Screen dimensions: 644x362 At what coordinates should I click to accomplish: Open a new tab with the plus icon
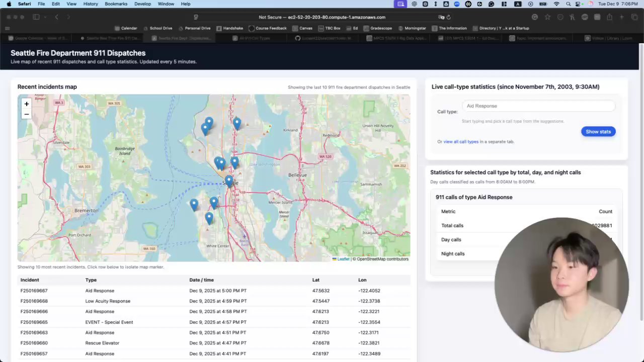621,17
